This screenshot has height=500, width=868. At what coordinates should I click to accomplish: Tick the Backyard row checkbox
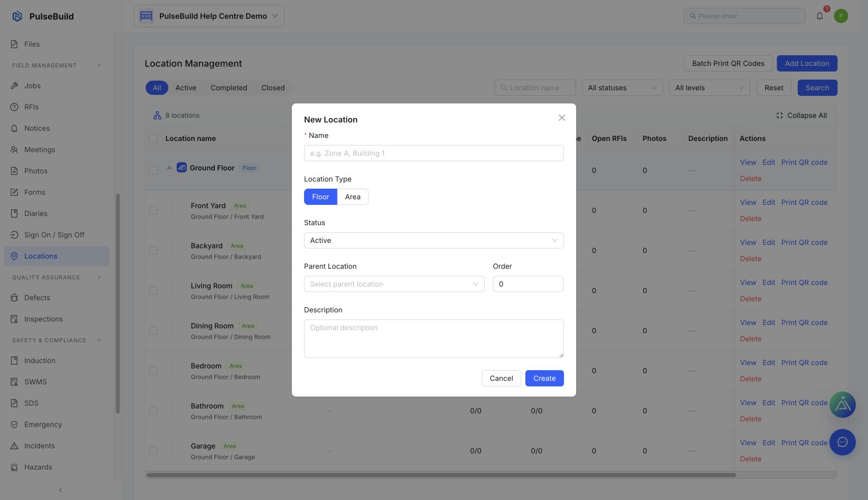[x=153, y=251]
